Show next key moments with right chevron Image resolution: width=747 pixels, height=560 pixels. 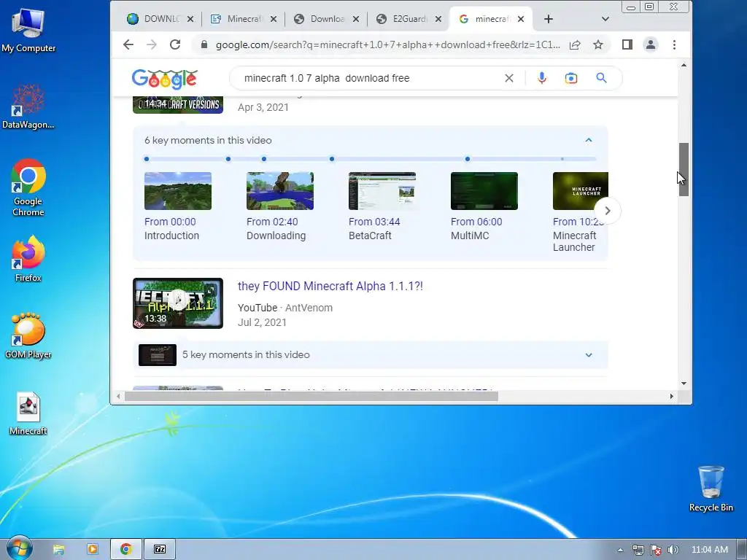pyautogui.click(x=608, y=211)
